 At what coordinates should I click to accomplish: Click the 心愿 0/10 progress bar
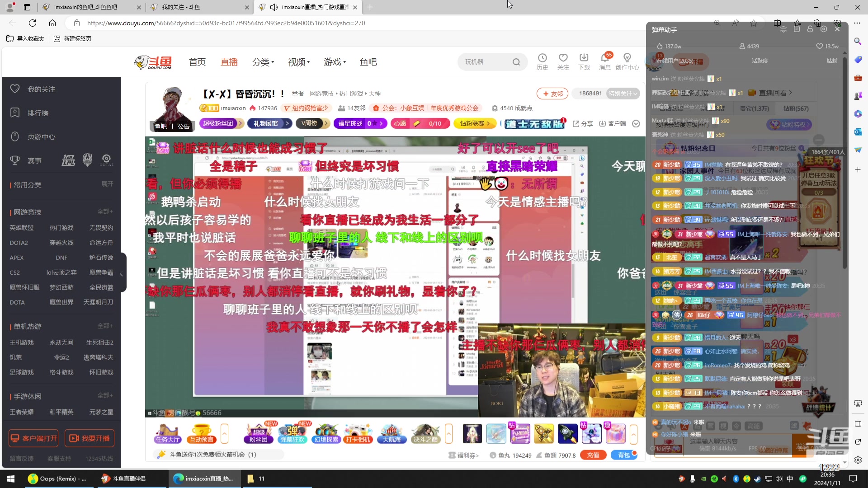pos(421,123)
